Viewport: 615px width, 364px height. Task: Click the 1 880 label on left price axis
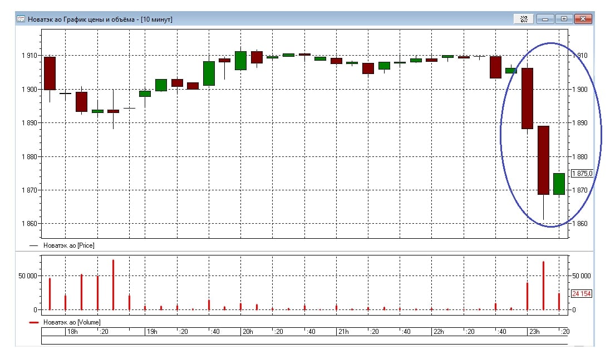pyautogui.click(x=29, y=156)
